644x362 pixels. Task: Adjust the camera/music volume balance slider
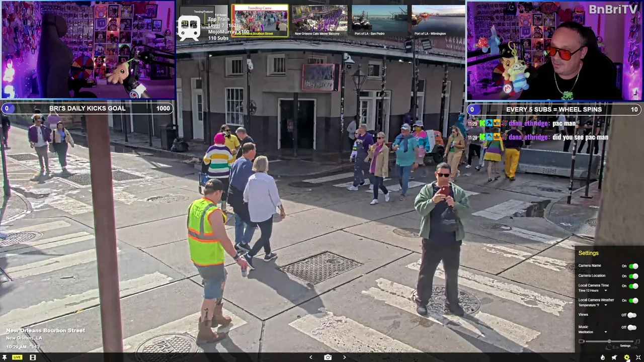point(609,342)
